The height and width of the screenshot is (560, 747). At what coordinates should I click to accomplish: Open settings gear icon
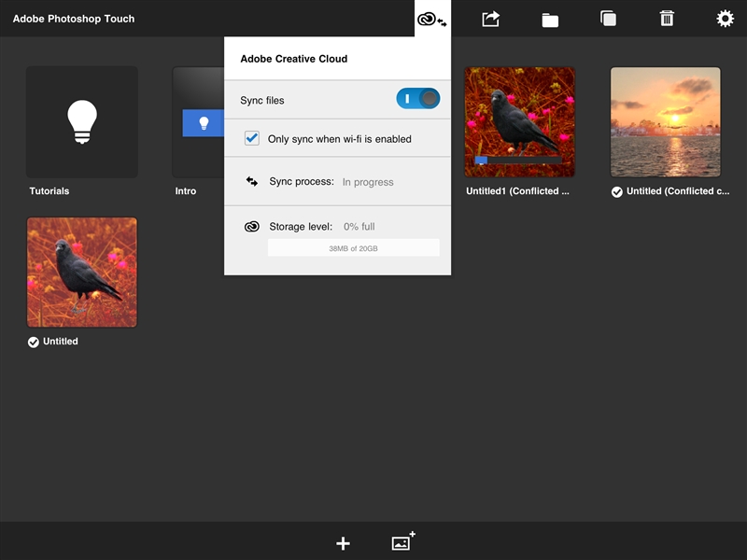pyautogui.click(x=726, y=19)
